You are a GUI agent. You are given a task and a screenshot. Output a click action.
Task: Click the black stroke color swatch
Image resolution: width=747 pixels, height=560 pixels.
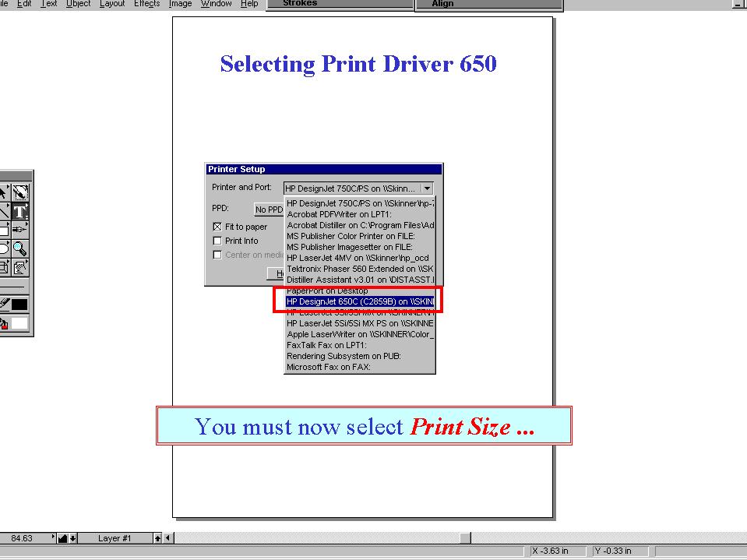(x=20, y=305)
